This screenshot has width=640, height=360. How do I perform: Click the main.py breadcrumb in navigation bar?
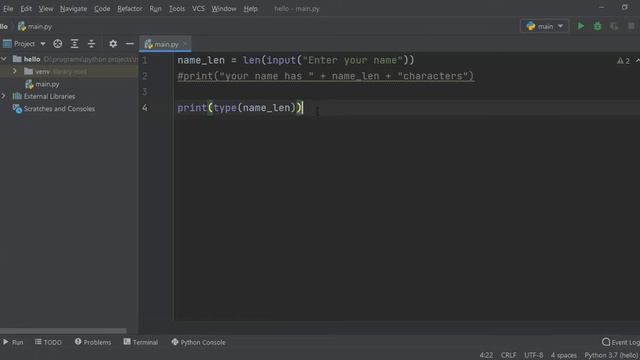coord(35,27)
